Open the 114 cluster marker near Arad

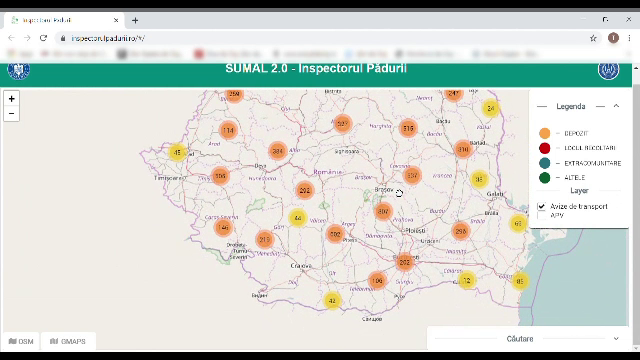click(x=228, y=131)
